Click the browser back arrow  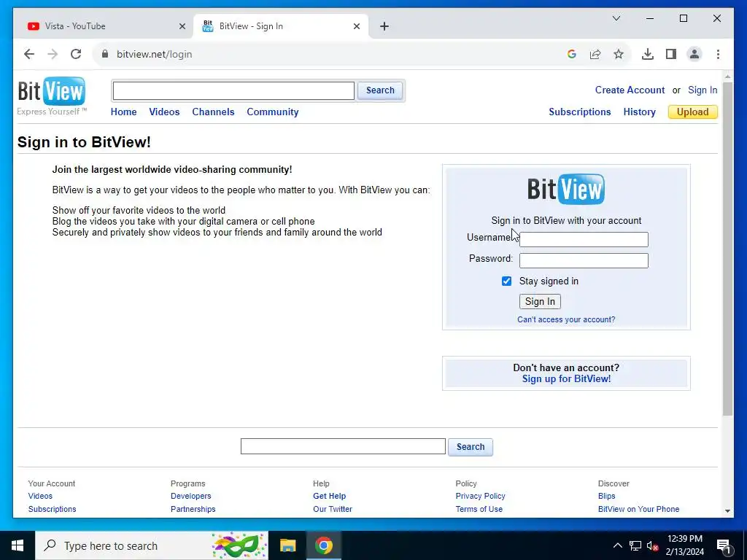(29, 54)
